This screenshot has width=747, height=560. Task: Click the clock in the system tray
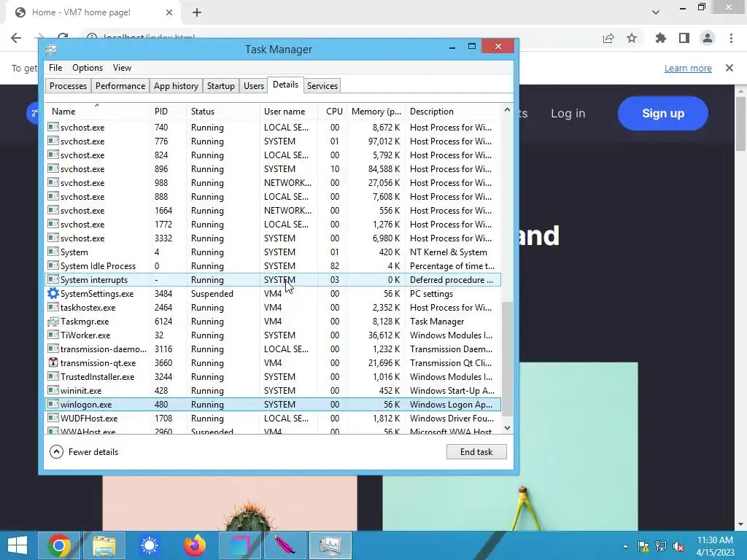click(715, 545)
